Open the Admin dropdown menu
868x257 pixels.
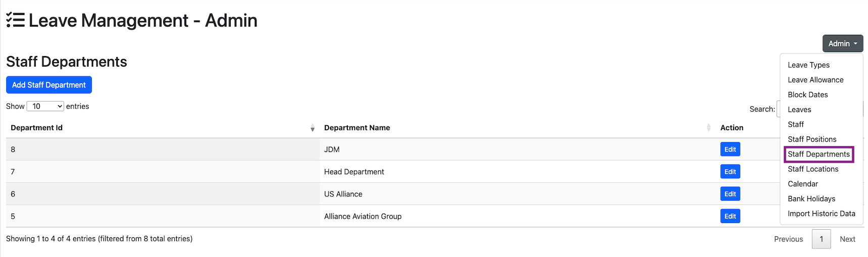tap(842, 44)
